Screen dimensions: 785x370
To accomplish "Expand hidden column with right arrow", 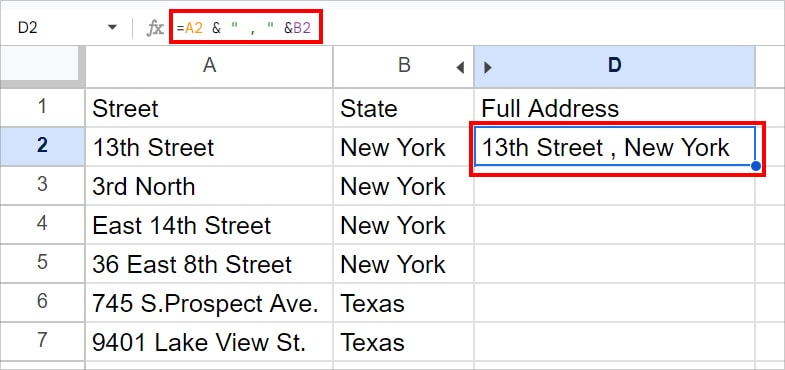I will coord(488,67).
